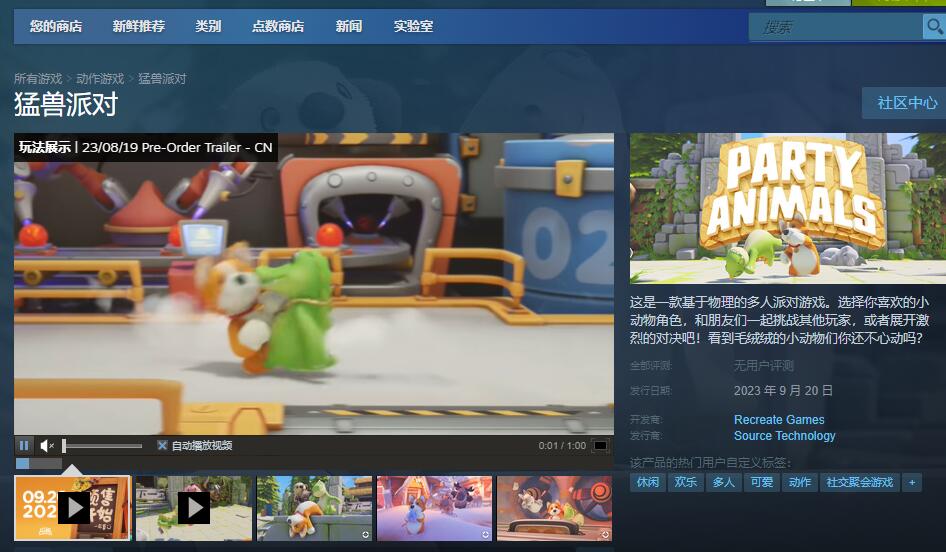Click the video player area

coord(314,284)
